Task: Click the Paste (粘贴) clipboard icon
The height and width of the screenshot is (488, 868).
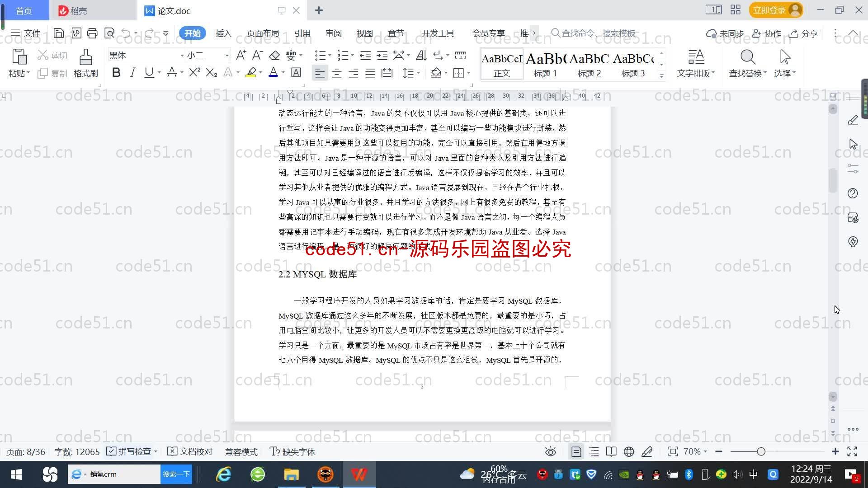Action: coord(19,57)
